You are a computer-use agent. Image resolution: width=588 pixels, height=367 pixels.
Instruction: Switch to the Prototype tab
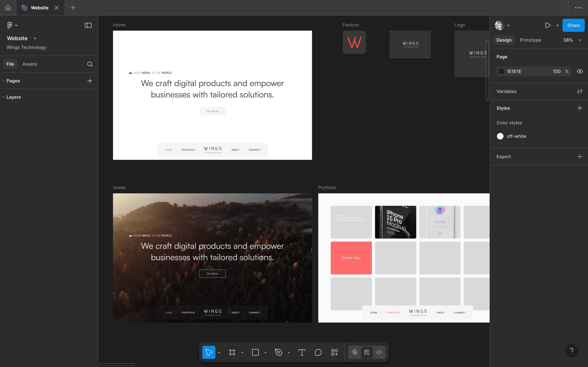point(530,40)
